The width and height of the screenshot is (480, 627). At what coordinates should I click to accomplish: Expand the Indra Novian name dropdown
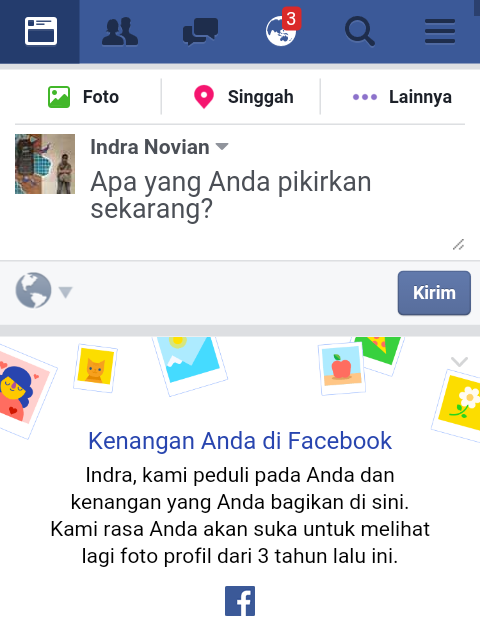(222, 146)
